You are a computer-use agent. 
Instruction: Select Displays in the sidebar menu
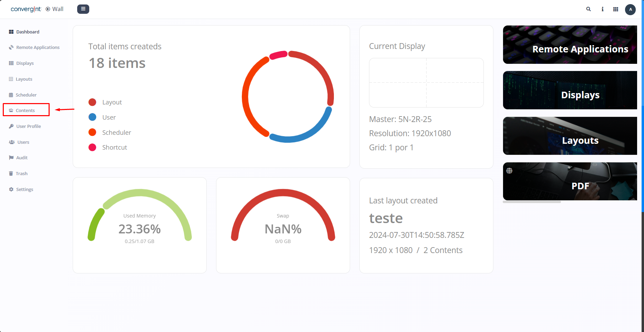(x=25, y=63)
